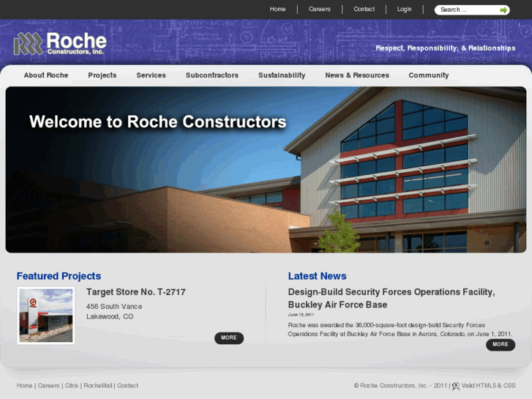This screenshot has width=532, height=399.
Task: Click the 456 South Vance address text
Action: pyautogui.click(x=114, y=307)
